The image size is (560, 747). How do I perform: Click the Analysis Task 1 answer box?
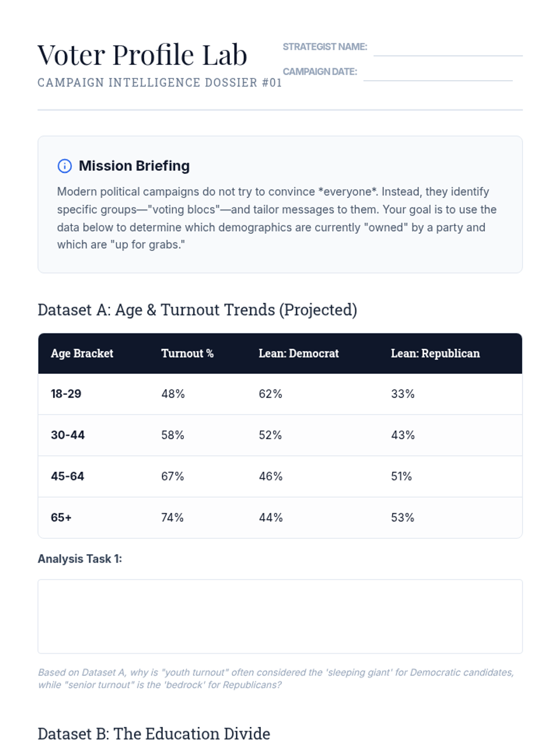[x=280, y=616]
